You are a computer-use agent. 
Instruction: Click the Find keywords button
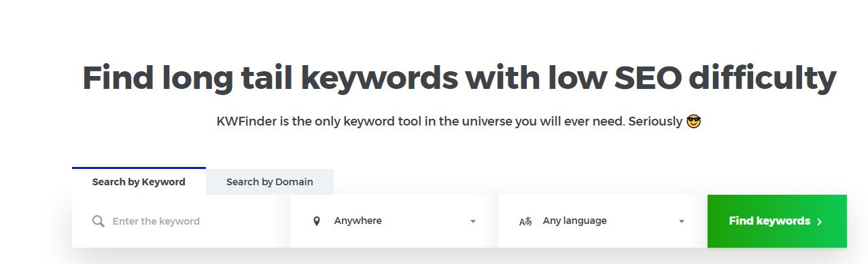click(777, 221)
